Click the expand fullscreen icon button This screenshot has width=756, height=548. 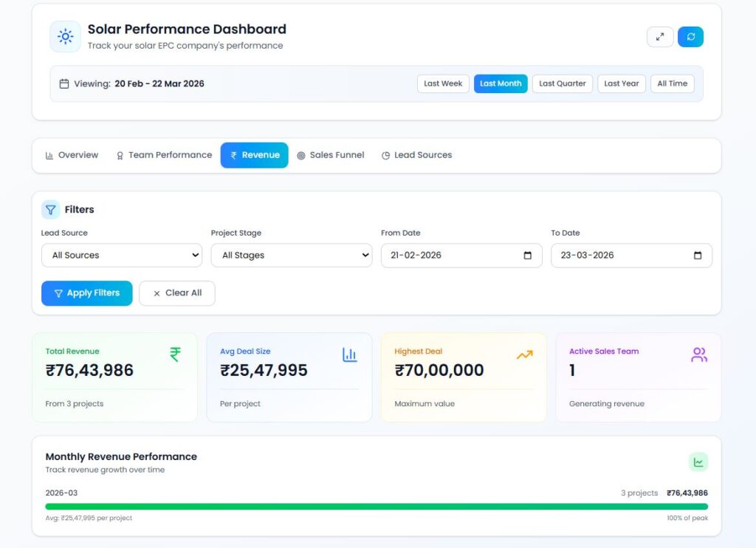pos(660,37)
